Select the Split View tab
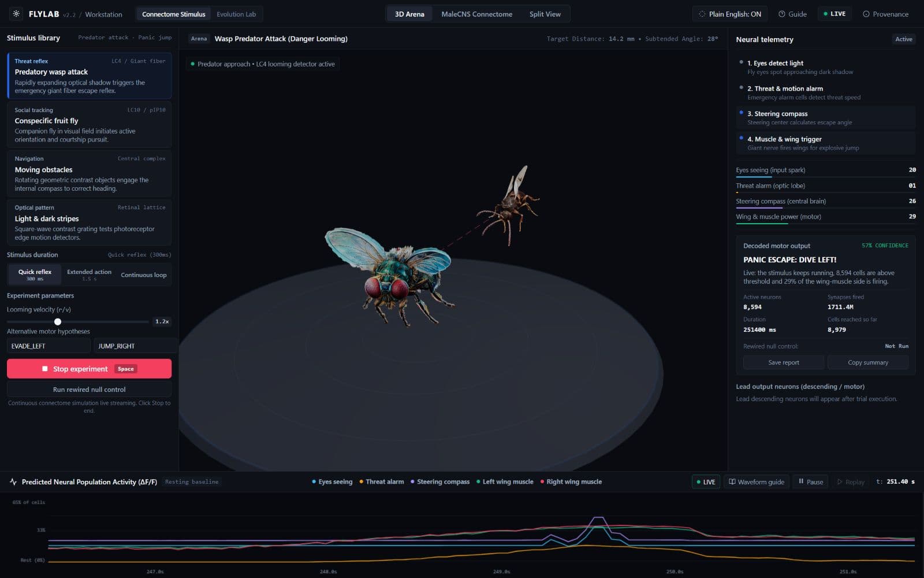 tap(545, 14)
